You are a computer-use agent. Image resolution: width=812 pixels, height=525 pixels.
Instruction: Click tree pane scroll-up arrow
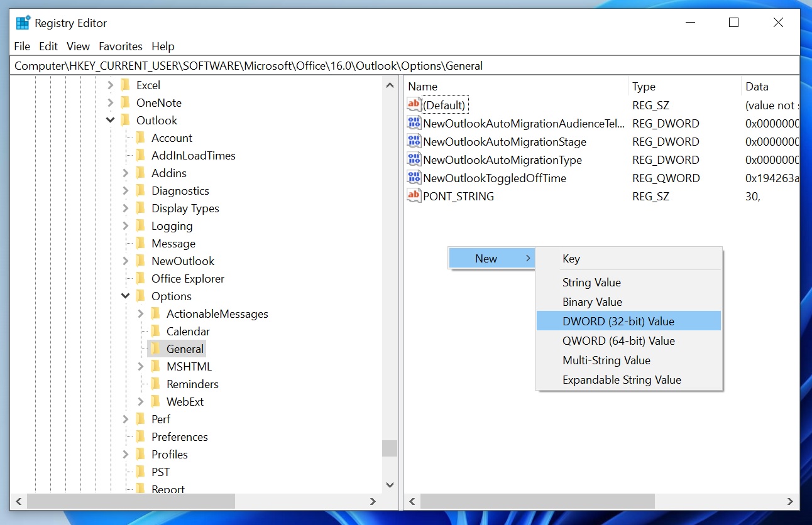390,85
